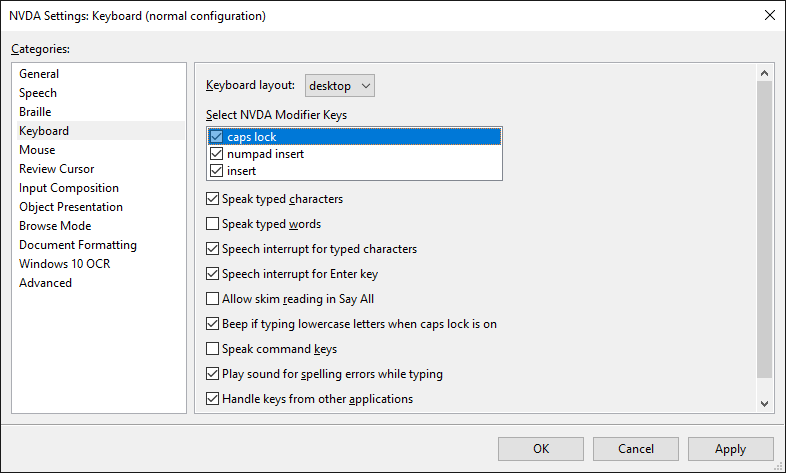
Task: Open the Speech category
Action: [100, 93]
